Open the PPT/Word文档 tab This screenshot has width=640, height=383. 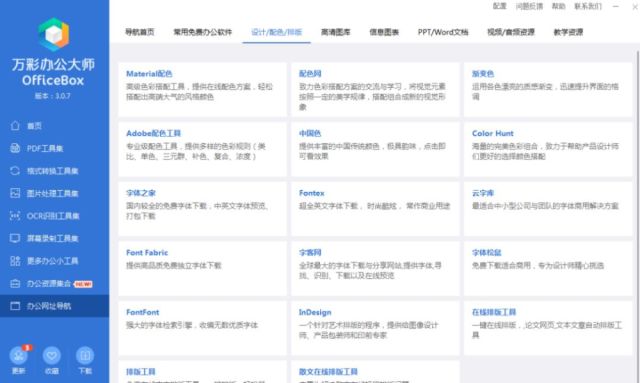443,32
